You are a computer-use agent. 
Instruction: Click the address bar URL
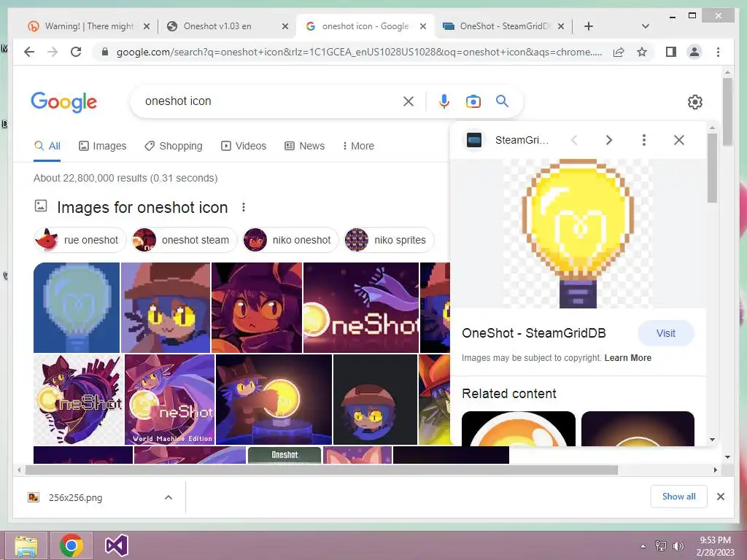tap(359, 52)
